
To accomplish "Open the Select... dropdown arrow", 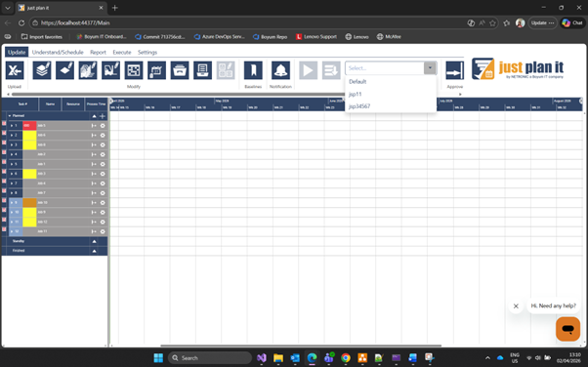I will [x=430, y=68].
